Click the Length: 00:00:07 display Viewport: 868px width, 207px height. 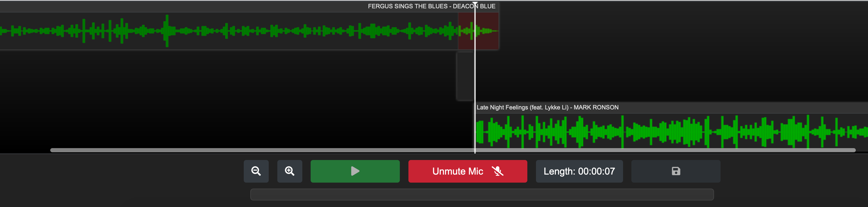point(579,171)
